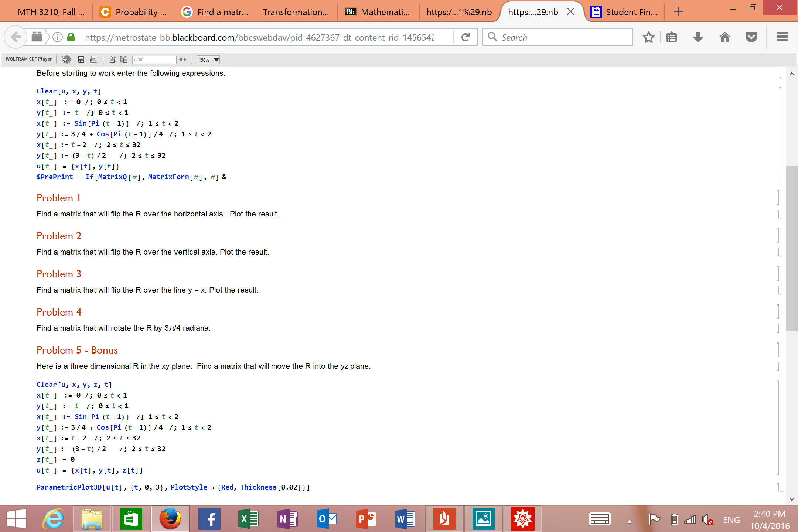Click the find next arrow
798x532 pixels.
pyautogui.click(x=185, y=59)
